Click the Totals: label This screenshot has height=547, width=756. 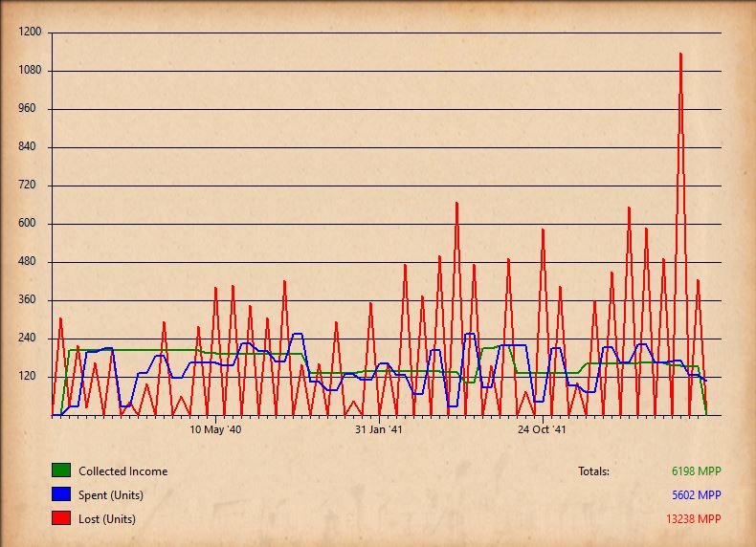(593, 471)
